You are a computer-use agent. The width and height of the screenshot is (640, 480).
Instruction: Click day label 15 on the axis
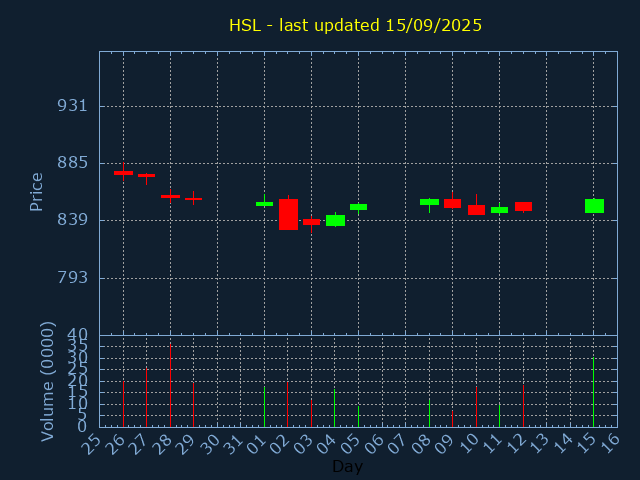click(585, 445)
